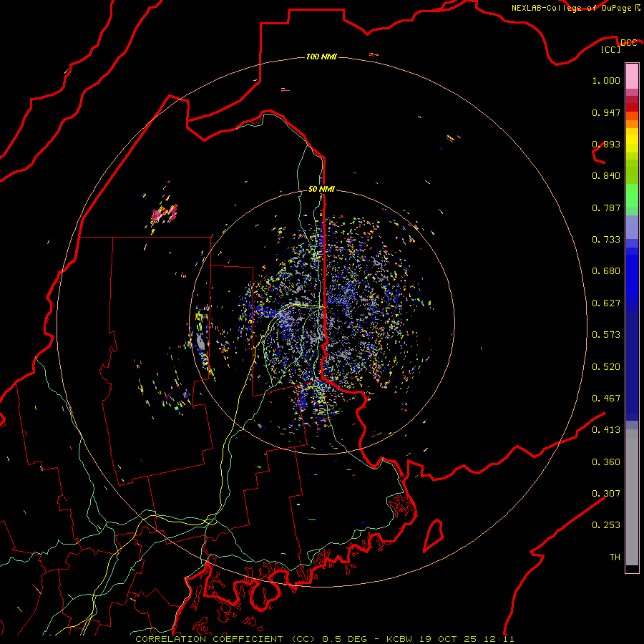Image resolution: width=644 pixels, height=644 pixels.
Task: Click the 0.893 scale value
Action: pos(606,144)
